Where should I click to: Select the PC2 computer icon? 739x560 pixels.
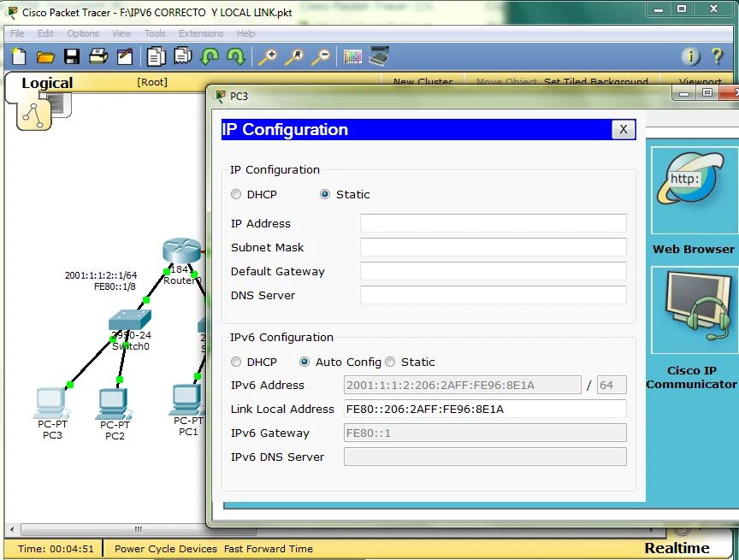pos(113,404)
